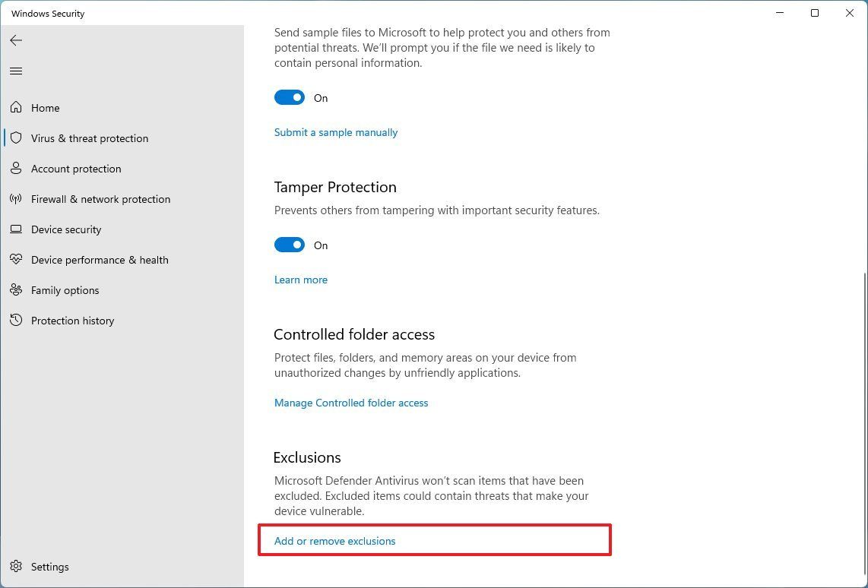Click Add or remove exclusions
Screen dimensions: 868x588
(335, 541)
